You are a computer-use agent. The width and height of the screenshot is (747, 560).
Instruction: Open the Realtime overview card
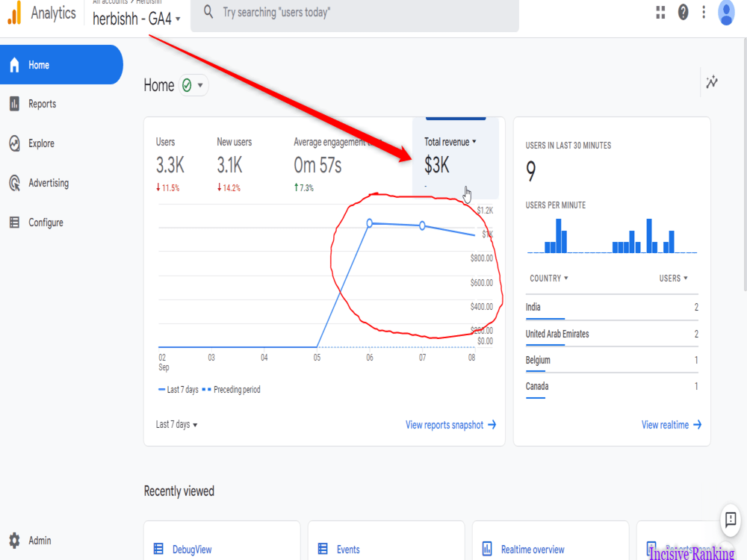(x=551, y=541)
